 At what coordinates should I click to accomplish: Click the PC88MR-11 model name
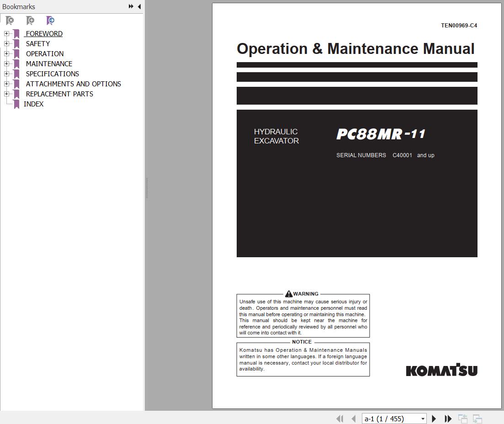pyautogui.click(x=381, y=134)
